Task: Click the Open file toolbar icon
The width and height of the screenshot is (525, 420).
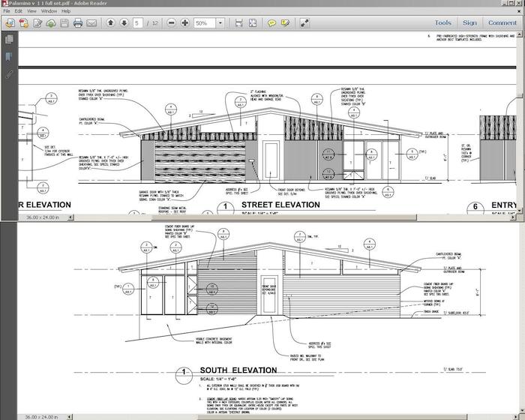Action: [10, 23]
